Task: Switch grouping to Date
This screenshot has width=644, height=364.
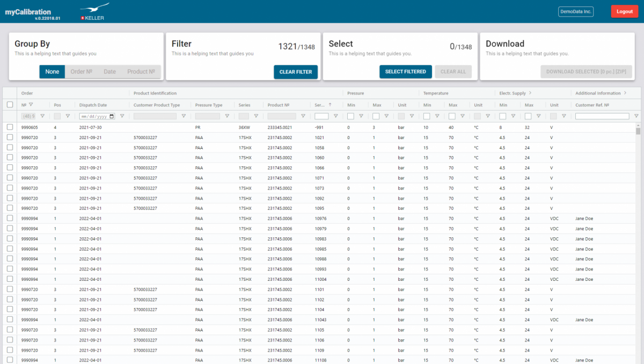Action: [x=109, y=72]
